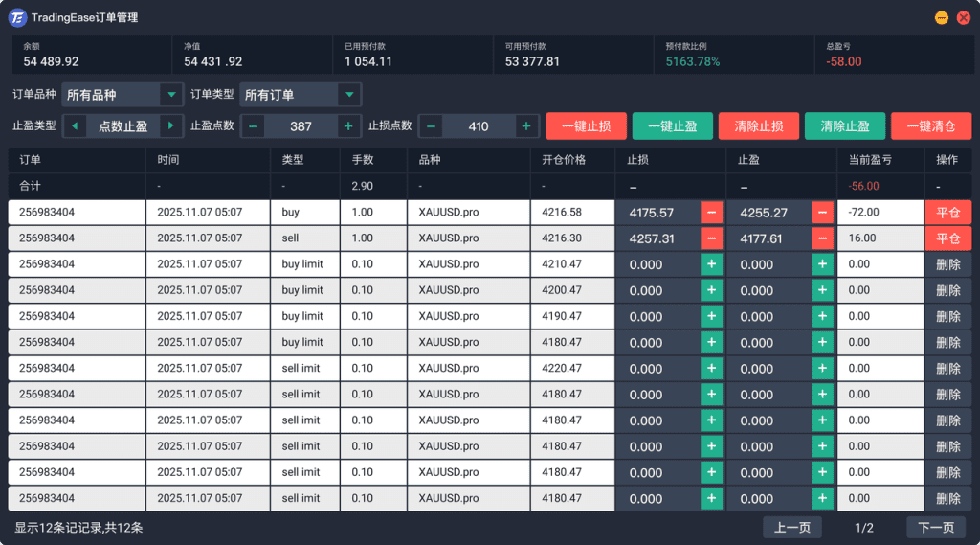Increase take-profit points above 387
Image resolution: width=980 pixels, height=545 pixels.
[x=348, y=126]
